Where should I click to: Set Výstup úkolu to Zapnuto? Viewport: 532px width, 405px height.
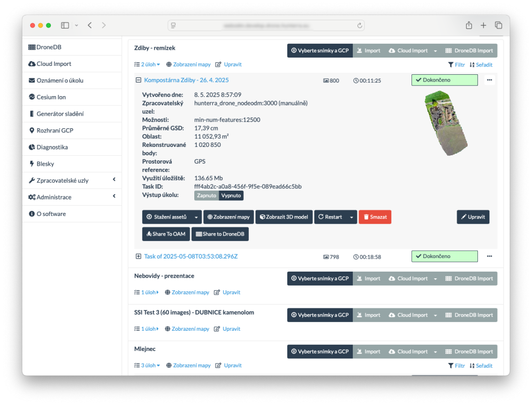(207, 196)
